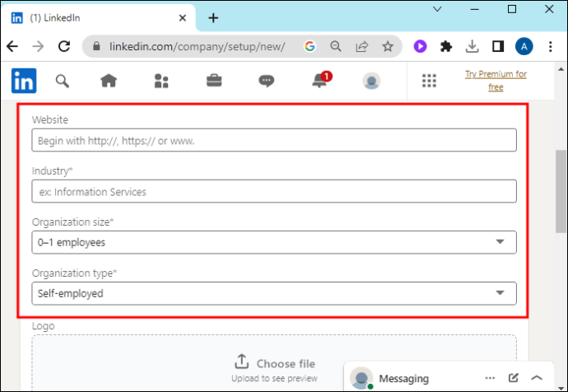Open profile avatar Me menu
Screen dimensions: 568x392
372,81
